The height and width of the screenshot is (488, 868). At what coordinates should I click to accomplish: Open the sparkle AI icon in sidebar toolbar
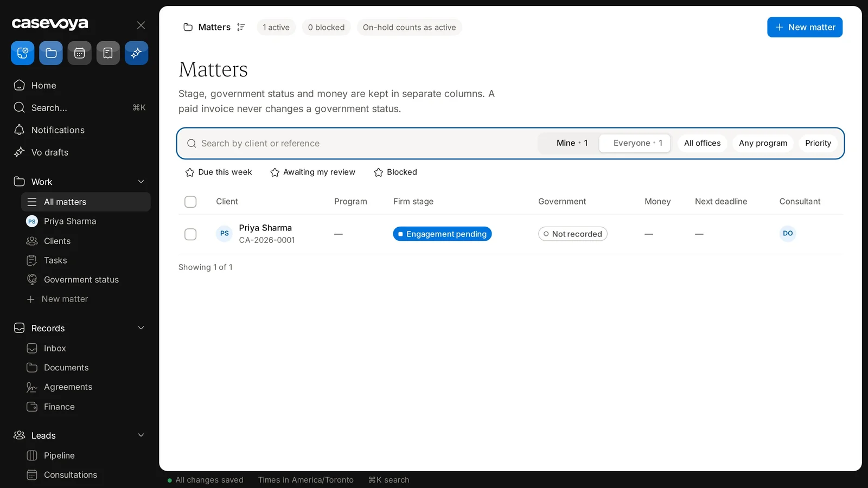point(136,53)
